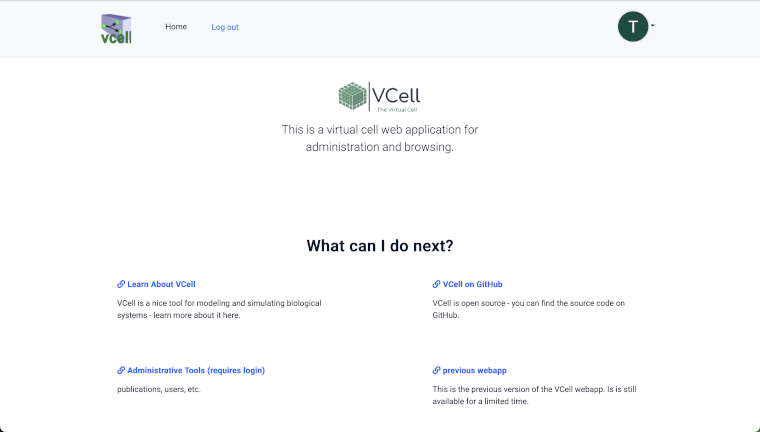The height and width of the screenshot is (432, 760).
Task: Click chain icon beside previous webapp
Action: tap(436, 370)
